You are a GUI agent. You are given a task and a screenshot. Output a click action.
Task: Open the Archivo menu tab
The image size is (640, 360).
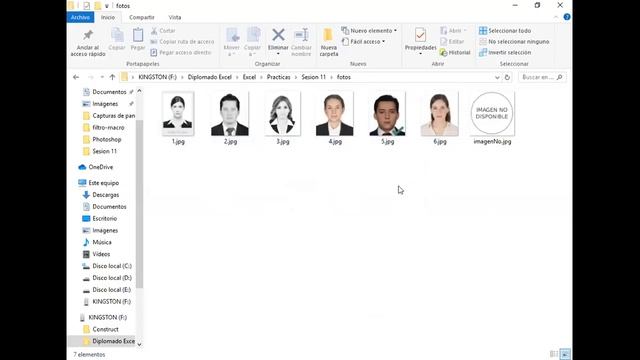click(x=80, y=17)
